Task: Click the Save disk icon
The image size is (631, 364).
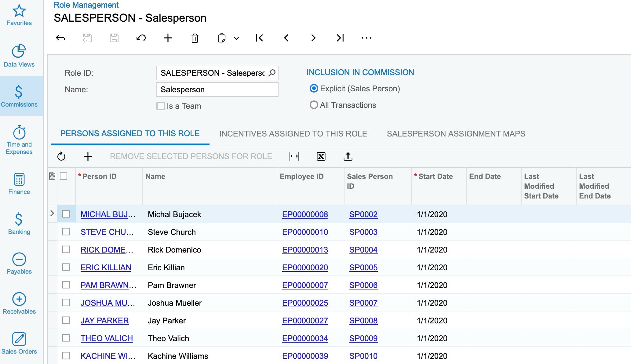Action: click(x=114, y=38)
